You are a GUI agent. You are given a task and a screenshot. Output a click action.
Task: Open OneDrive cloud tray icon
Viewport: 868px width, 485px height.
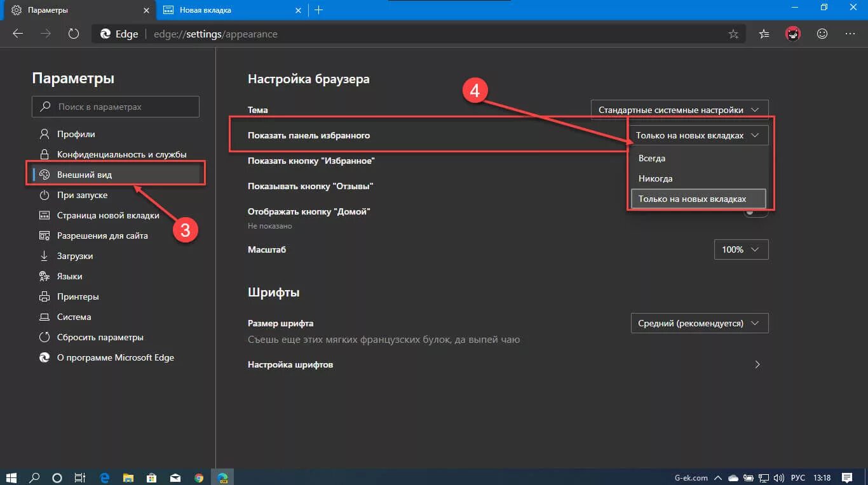733,477
